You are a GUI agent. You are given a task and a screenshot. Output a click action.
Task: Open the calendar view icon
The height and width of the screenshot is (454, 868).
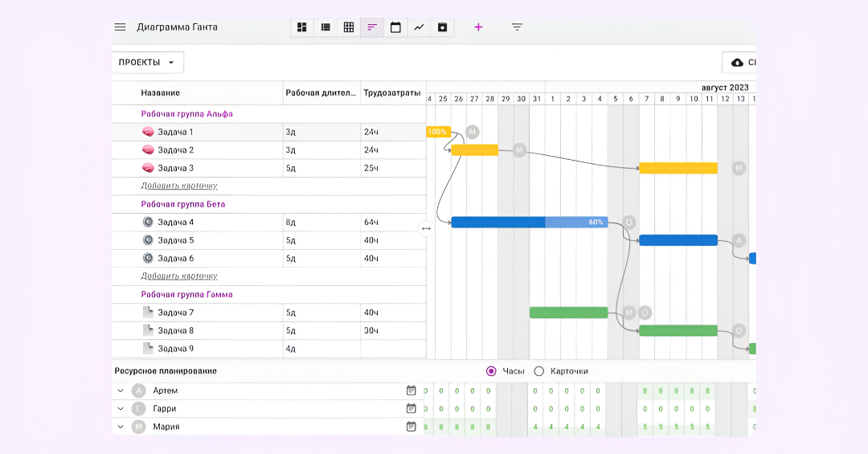tap(395, 27)
